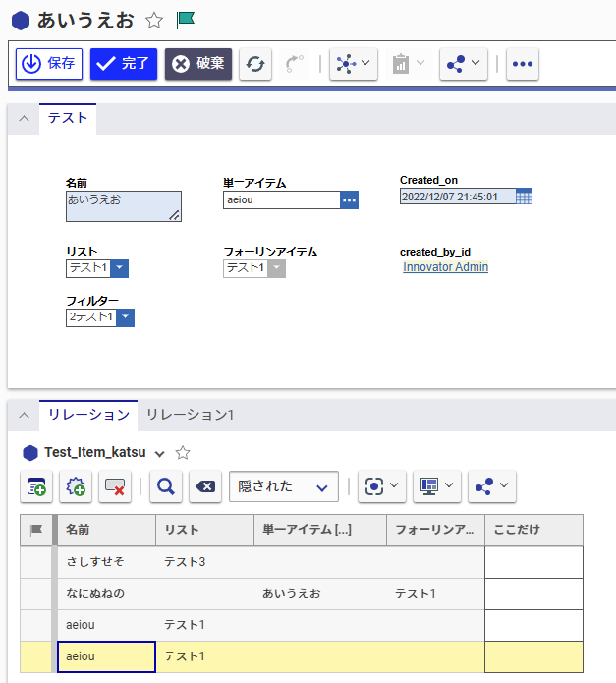616x683 pixels.
Task: Click the green flag next to title
Action: pyautogui.click(x=185, y=20)
